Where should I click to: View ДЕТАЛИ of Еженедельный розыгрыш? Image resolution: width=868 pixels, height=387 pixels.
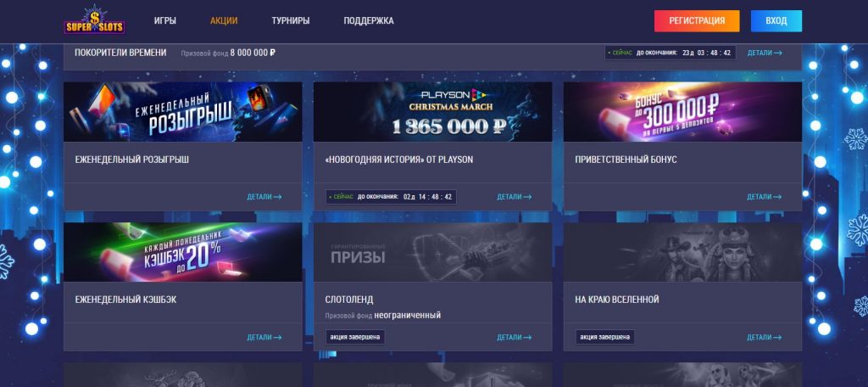[x=264, y=197]
